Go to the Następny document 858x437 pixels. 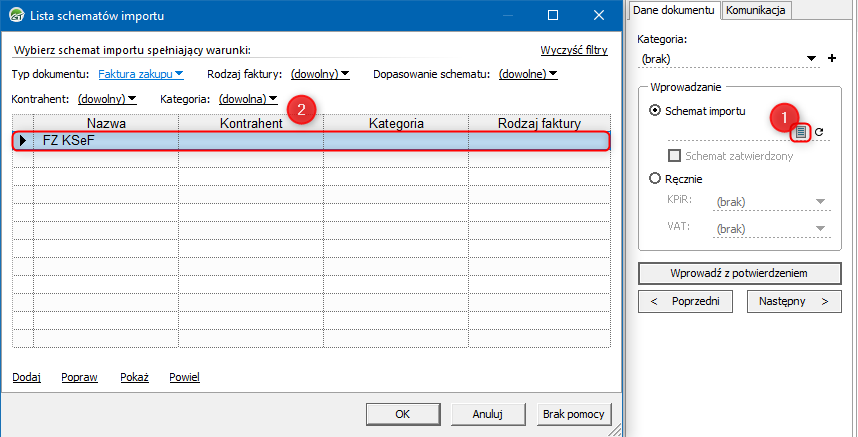[794, 301]
